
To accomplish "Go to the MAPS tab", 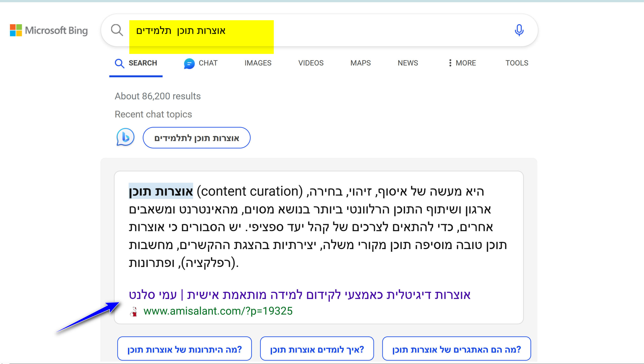I will (x=360, y=63).
